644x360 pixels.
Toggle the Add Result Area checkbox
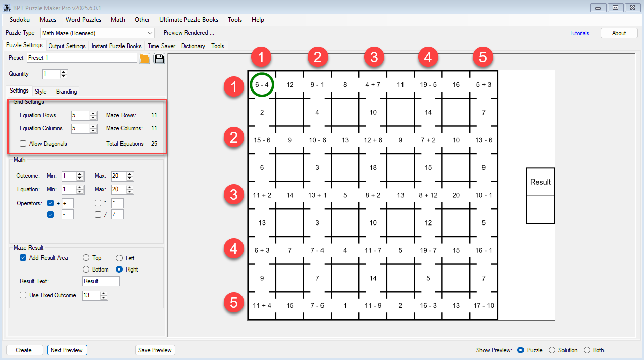point(23,258)
